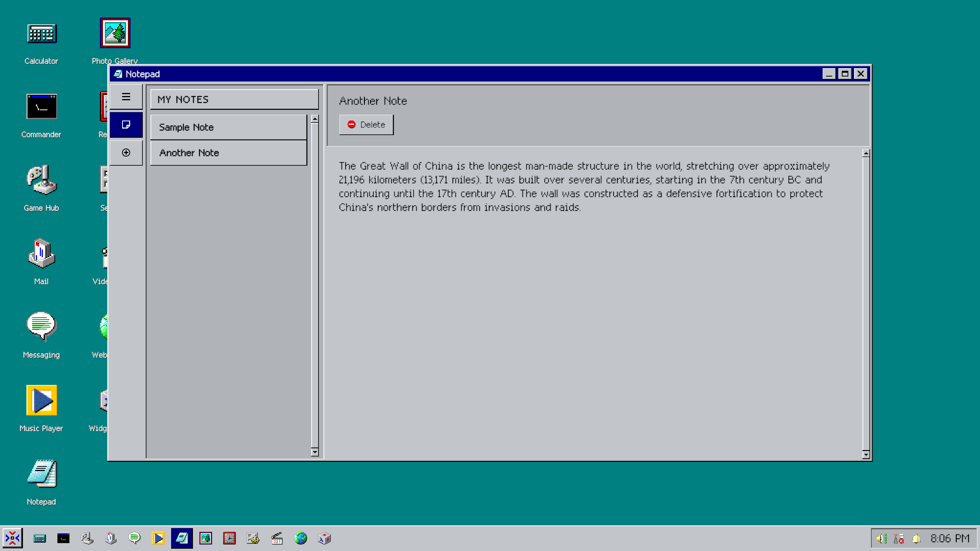Click the MY NOTES header
Viewport: 980px width, 551px height.
tap(234, 100)
